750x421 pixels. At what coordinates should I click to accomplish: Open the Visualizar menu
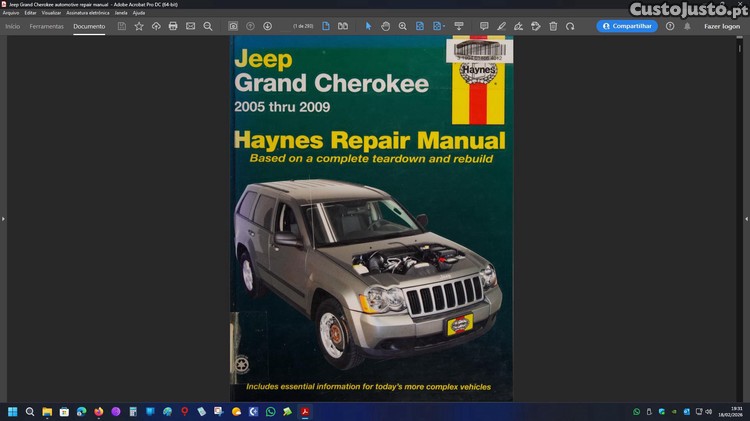(51, 12)
